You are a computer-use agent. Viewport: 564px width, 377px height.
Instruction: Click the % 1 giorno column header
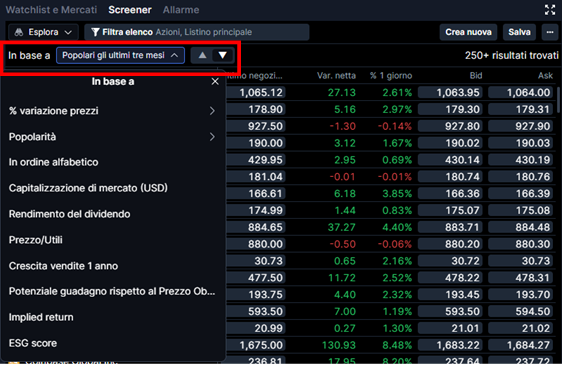391,76
